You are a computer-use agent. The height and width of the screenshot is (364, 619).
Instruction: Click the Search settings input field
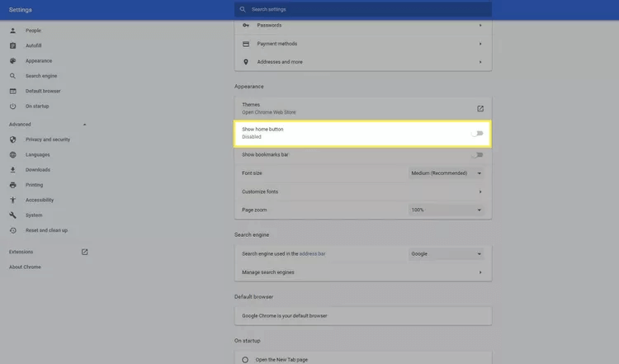pos(363,10)
